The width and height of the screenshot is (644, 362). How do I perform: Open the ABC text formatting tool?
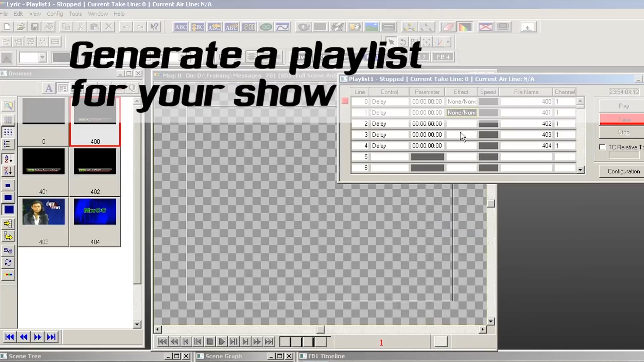(x=180, y=27)
